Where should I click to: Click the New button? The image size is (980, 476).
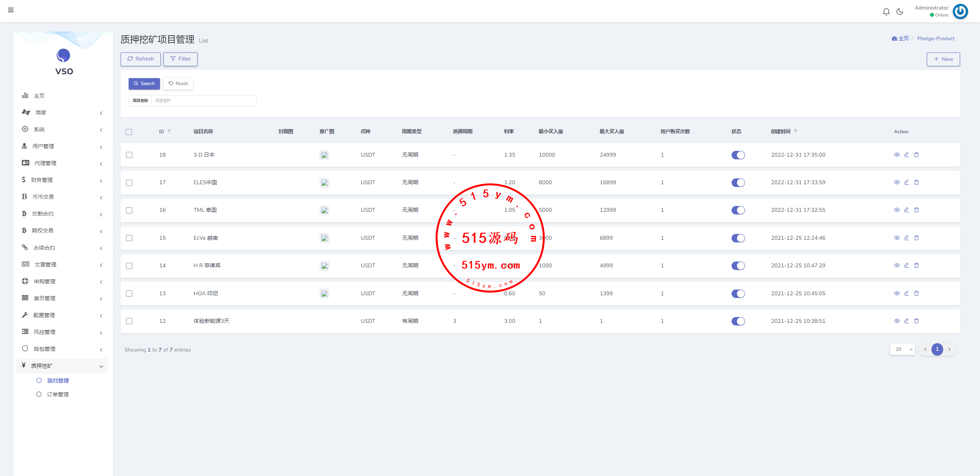[x=943, y=59]
